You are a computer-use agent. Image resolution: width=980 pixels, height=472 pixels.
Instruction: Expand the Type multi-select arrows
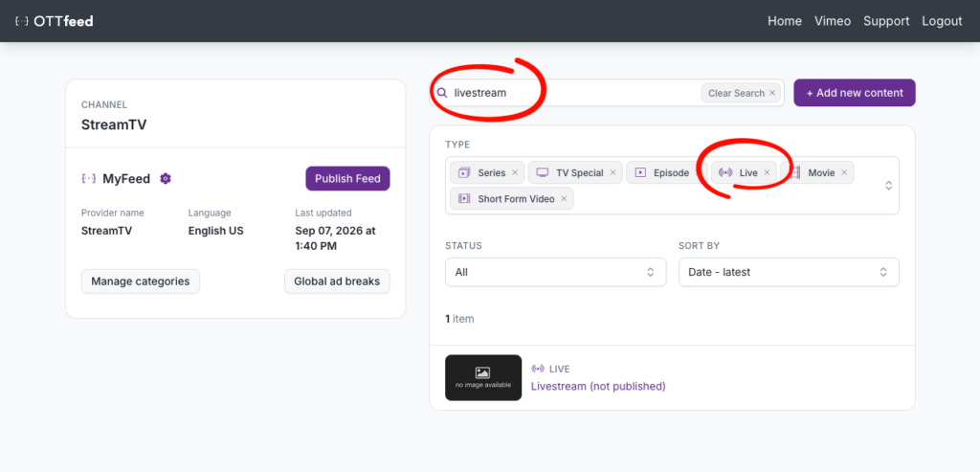coord(888,186)
